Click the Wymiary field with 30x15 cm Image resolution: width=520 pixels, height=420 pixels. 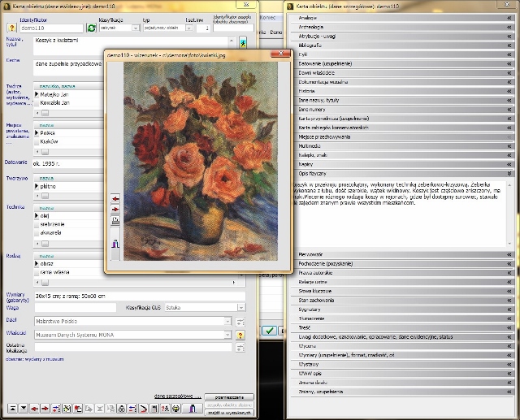pyautogui.click(x=140, y=296)
